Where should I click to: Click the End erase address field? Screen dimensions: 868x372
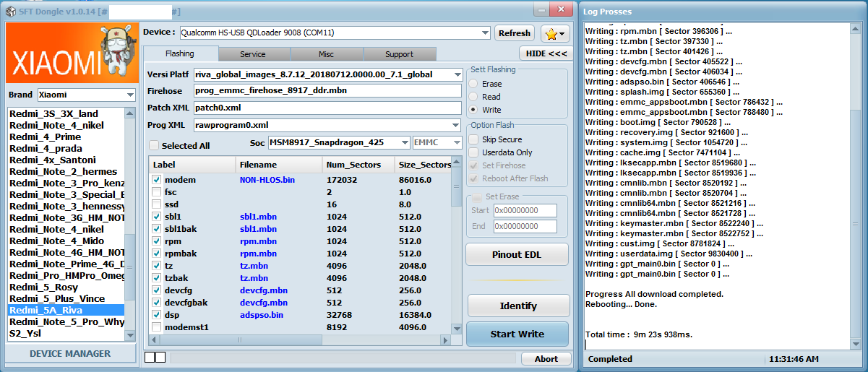525,226
